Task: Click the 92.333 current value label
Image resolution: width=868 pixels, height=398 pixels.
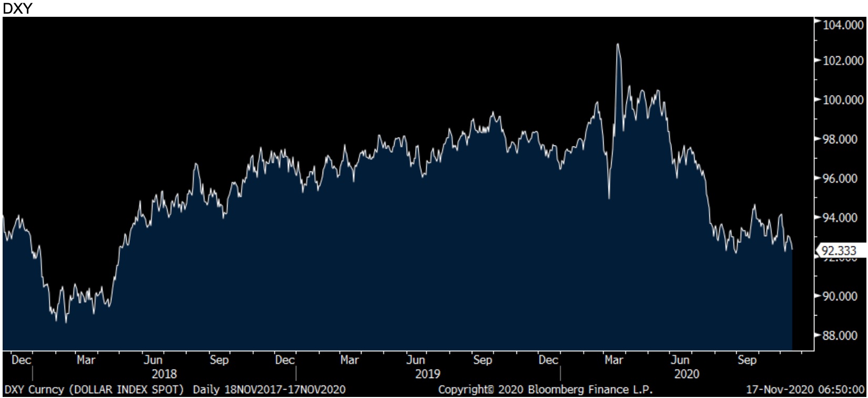Action: click(x=839, y=251)
